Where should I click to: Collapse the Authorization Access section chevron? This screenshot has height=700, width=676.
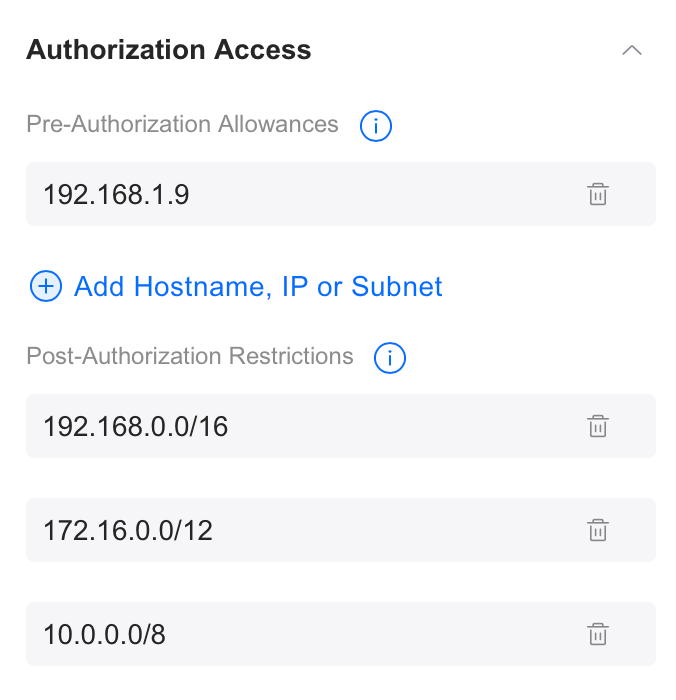point(631,50)
